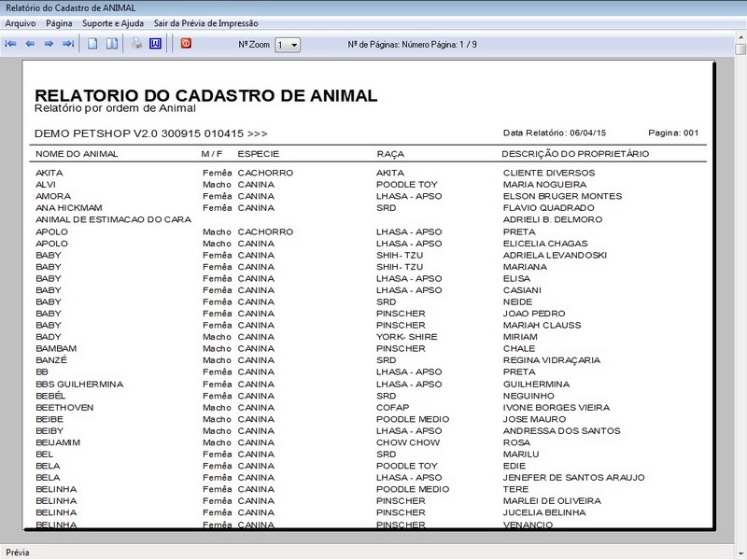The image size is (747, 560).
Task: Advance to the next page using right arrow
Action: (x=49, y=44)
